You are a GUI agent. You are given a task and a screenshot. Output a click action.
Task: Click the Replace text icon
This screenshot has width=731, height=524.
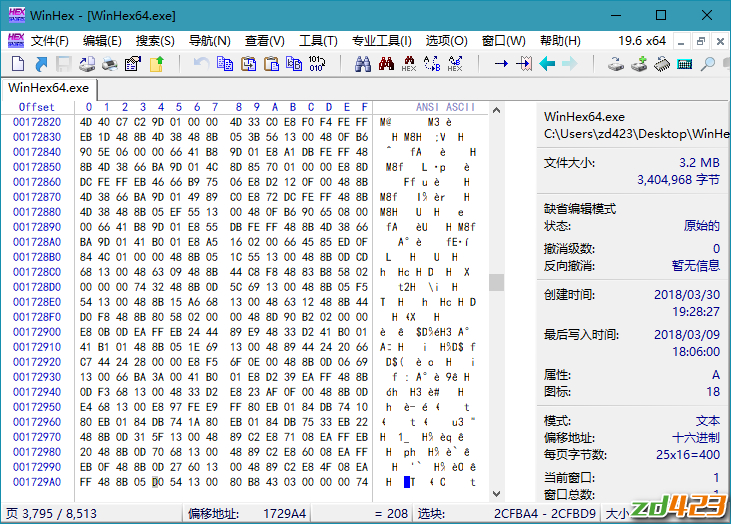pos(432,63)
